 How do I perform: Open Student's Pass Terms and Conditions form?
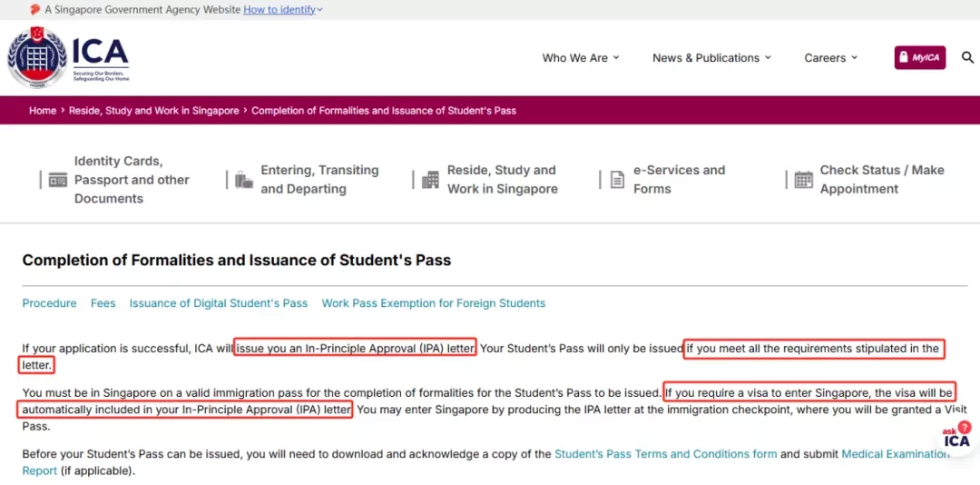[666, 454]
